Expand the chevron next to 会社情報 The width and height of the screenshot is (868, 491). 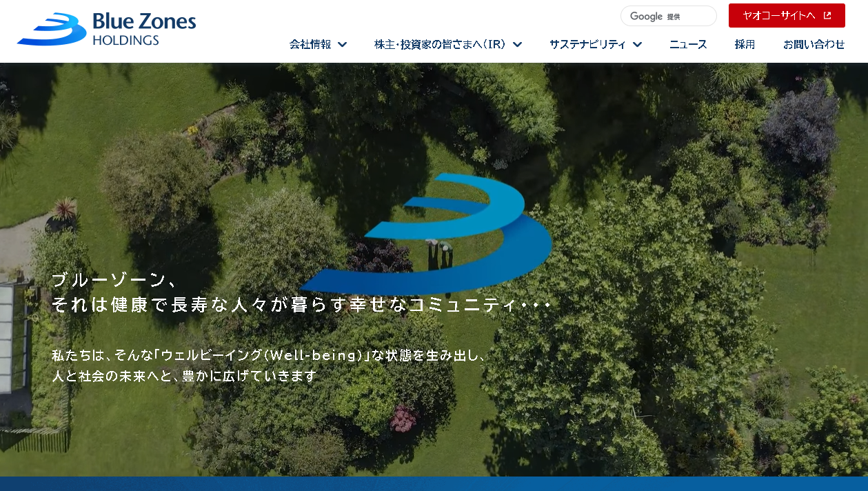(x=343, y=45)
